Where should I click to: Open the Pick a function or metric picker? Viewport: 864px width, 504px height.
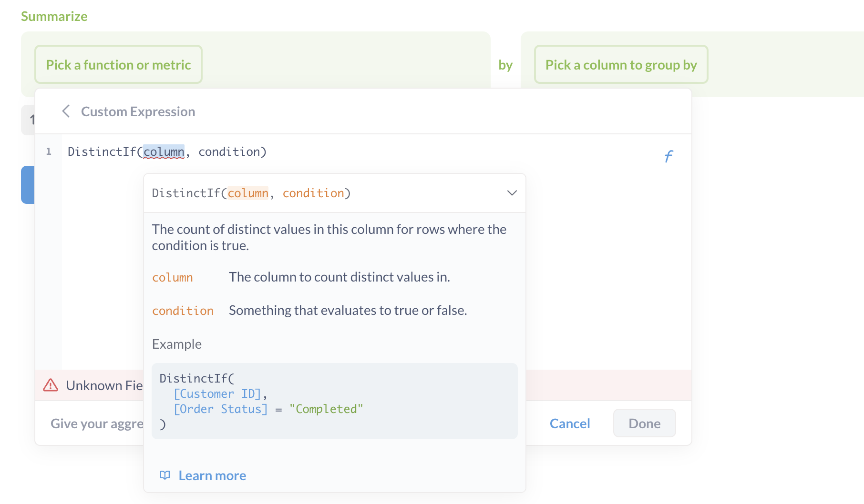118,64
